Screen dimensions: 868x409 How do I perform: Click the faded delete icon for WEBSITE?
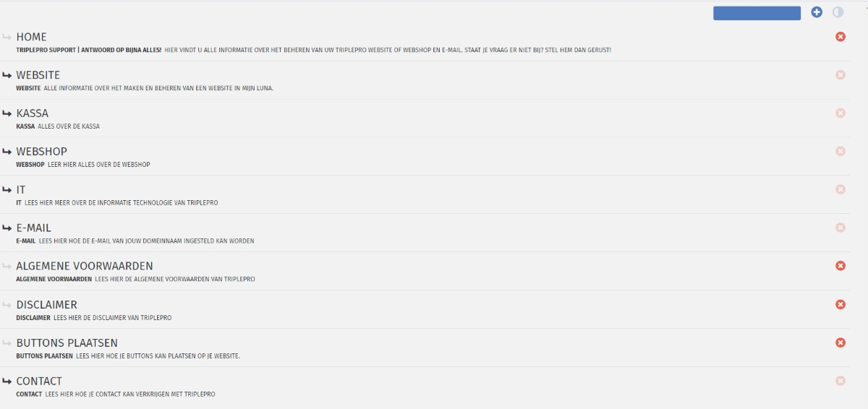(x=841, y=74)
